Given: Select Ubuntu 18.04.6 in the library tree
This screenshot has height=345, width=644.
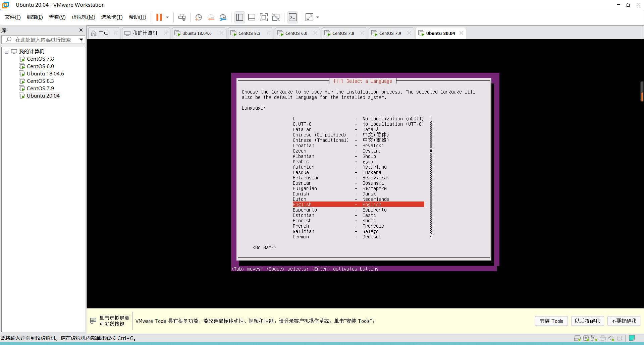Looking at the screenshot, I should [x=45, y=74].
